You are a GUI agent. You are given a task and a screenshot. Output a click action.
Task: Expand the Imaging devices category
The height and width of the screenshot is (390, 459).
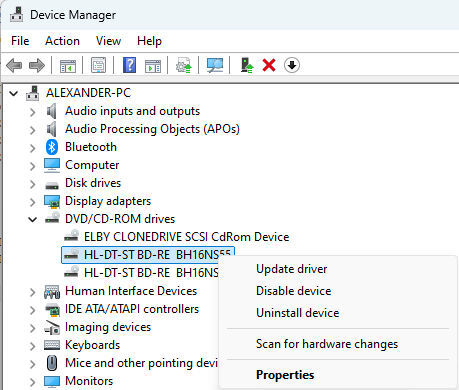[32, 328]
